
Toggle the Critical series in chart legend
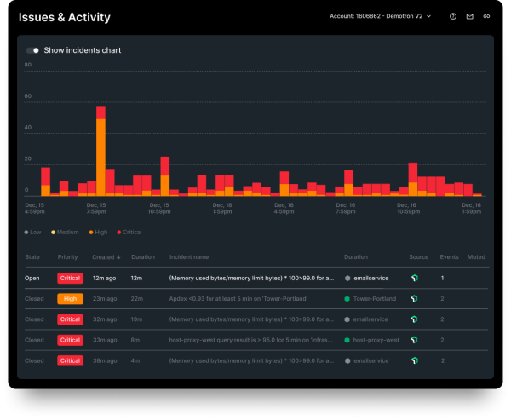[x=128, y=232]
